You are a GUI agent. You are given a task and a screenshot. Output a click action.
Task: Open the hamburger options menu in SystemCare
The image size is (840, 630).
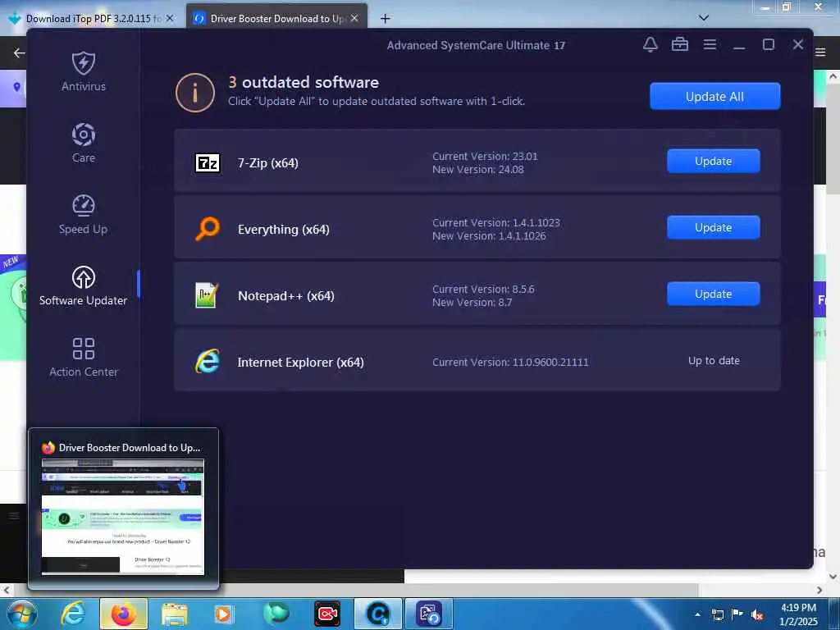point(710,44)
